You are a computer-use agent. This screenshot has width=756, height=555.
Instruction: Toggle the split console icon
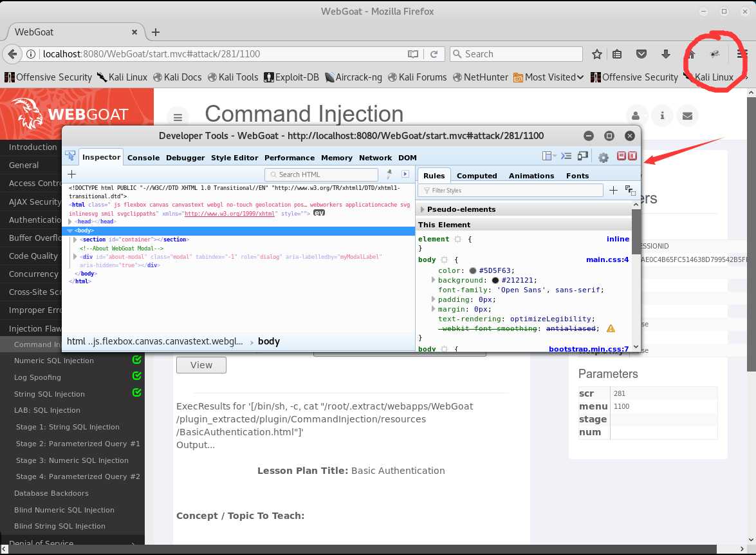pyautogui.click(x=566, y=156)
